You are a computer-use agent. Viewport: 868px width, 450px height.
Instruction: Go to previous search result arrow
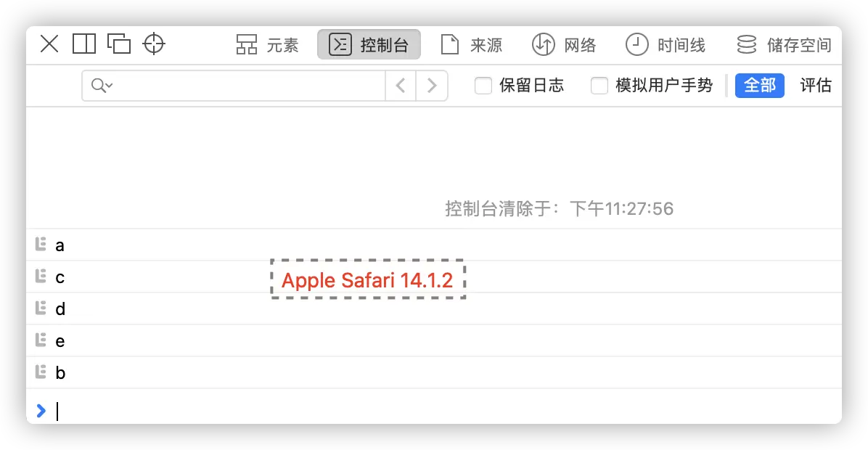point(401,86)
